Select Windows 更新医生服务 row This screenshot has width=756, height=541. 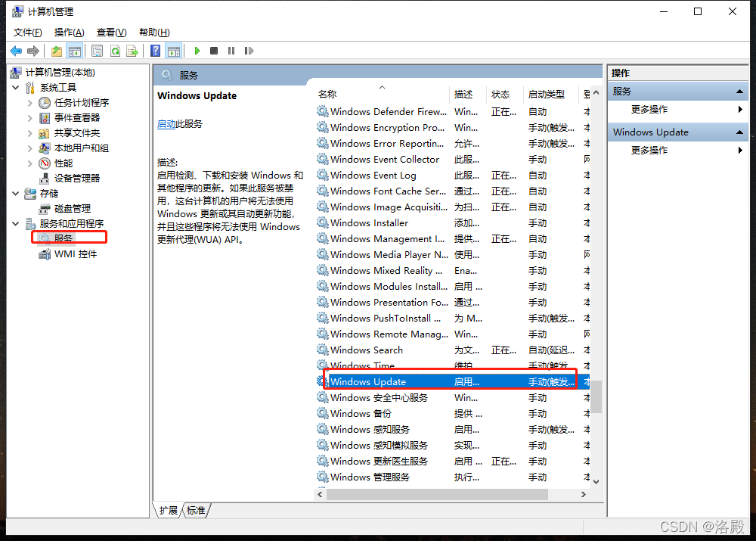[453, 462]
